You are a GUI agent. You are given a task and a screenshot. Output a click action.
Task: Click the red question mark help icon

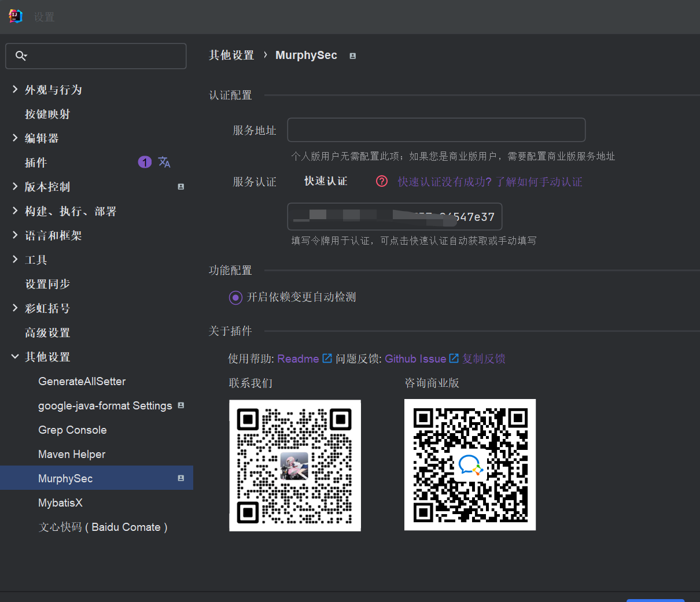pyautogui.click(x=382, y=182)
